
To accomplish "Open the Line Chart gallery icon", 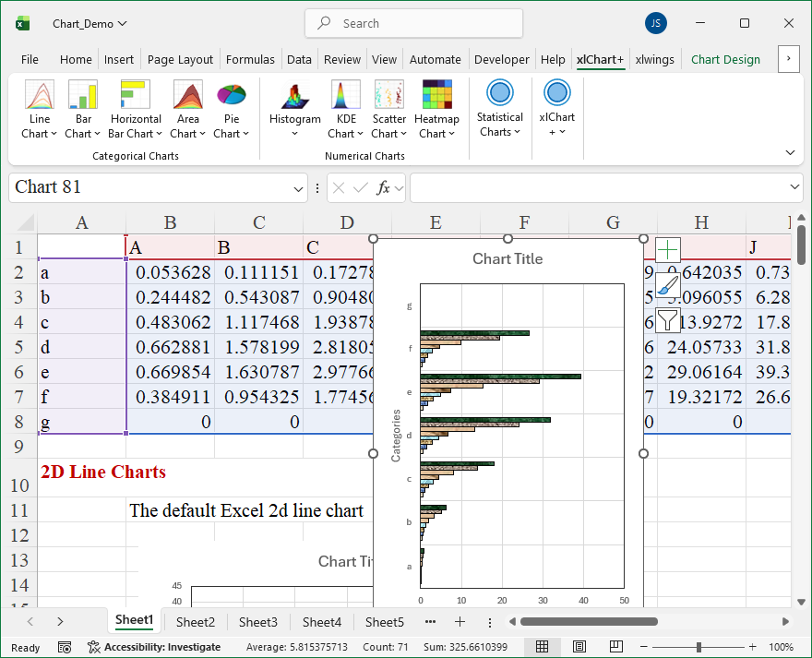I will coord(40,96).
